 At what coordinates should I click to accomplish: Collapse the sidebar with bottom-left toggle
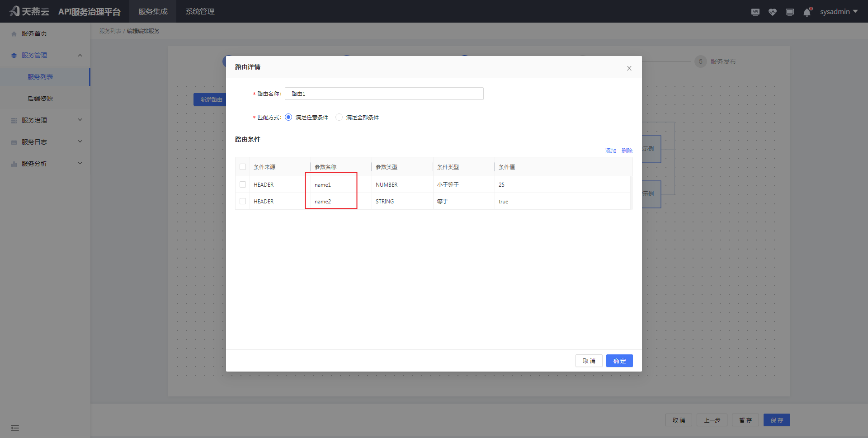coord(15,428)
